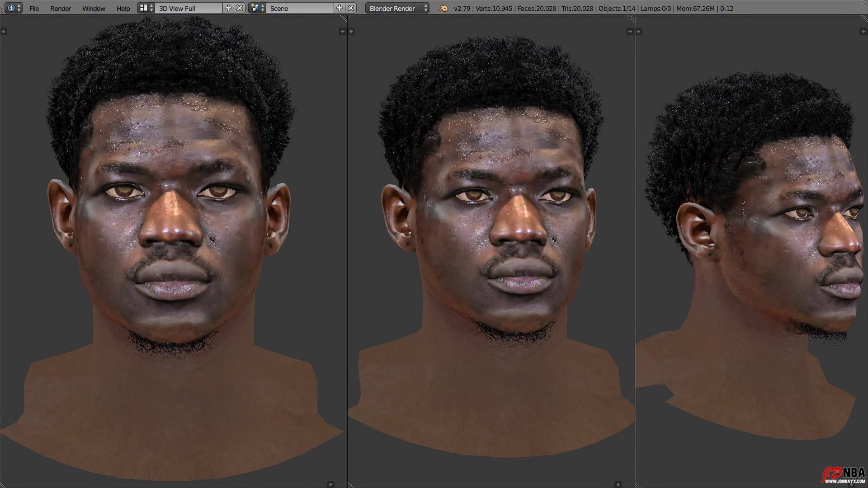Browse scenes via the scene icon
This screenshot has width=868, height=488.
(257, 8)
